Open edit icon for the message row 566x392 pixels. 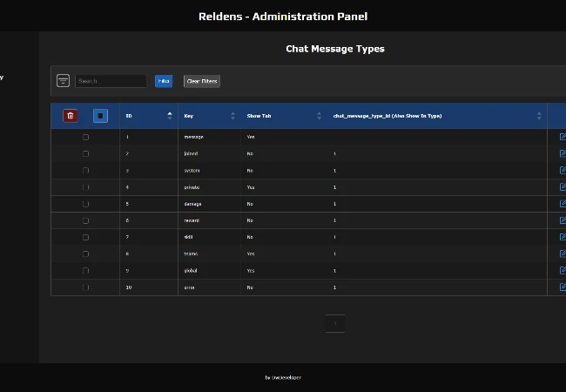click(x=563, y=137)
